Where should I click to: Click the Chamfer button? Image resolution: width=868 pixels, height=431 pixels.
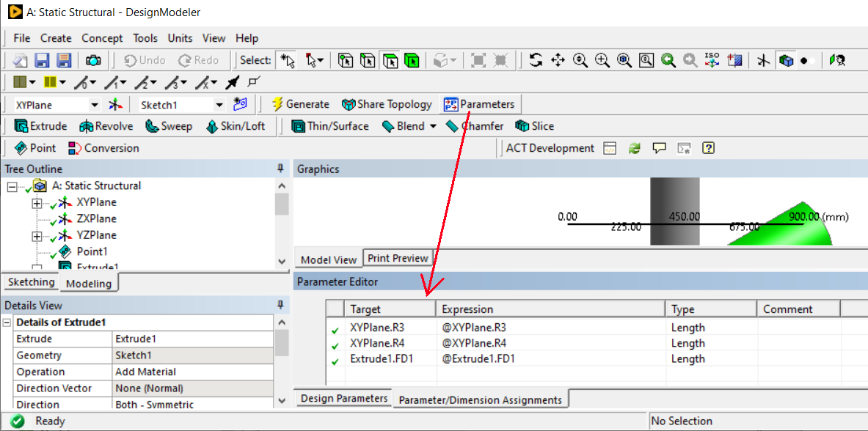tap(475, 126)
